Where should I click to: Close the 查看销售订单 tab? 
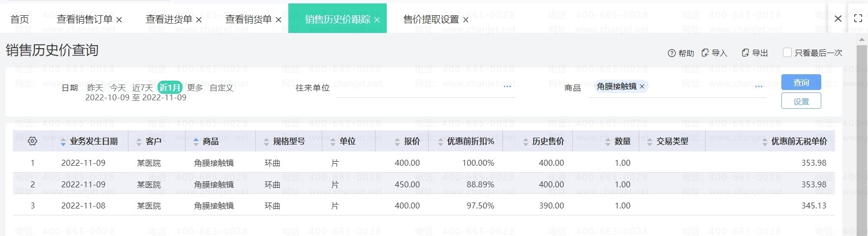119,20
